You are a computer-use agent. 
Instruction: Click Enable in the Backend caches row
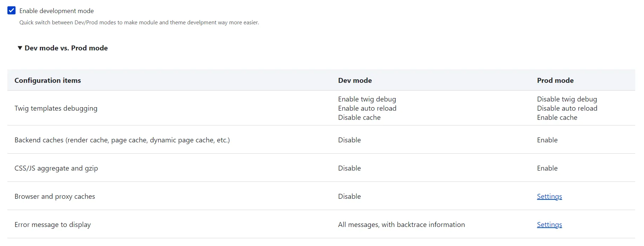(x=547, y=140)
